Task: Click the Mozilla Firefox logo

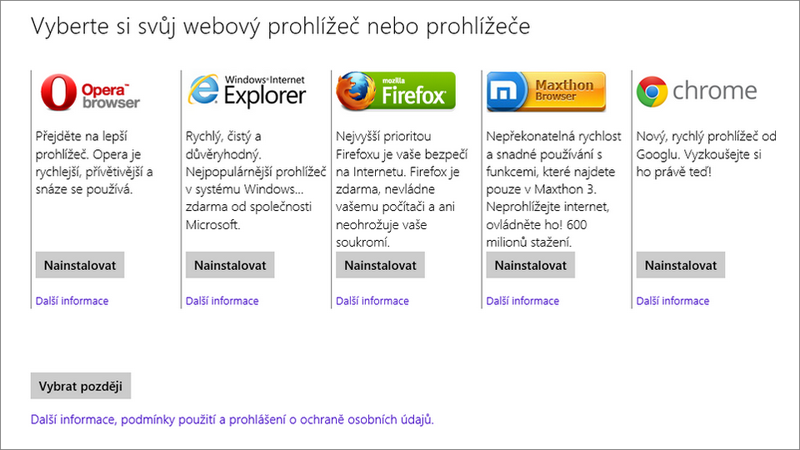Action: 396,91
